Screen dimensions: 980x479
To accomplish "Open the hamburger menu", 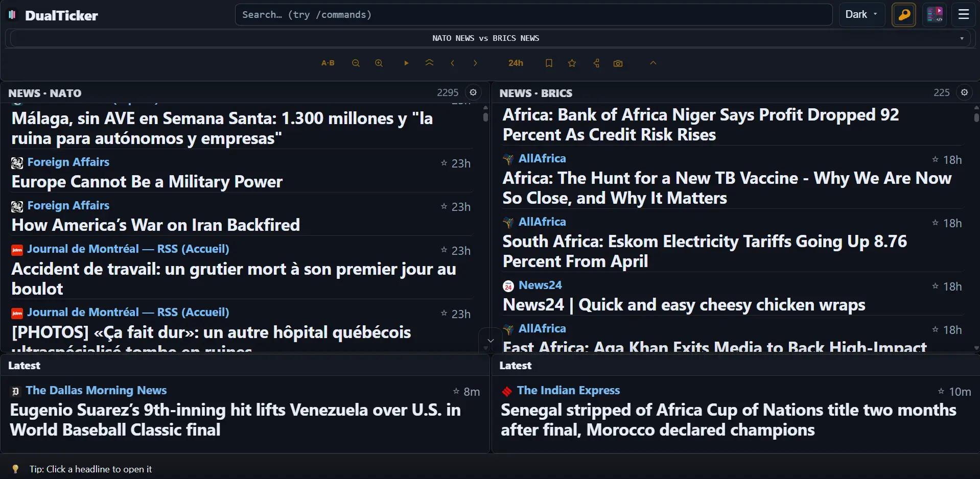I will point(964,14).
